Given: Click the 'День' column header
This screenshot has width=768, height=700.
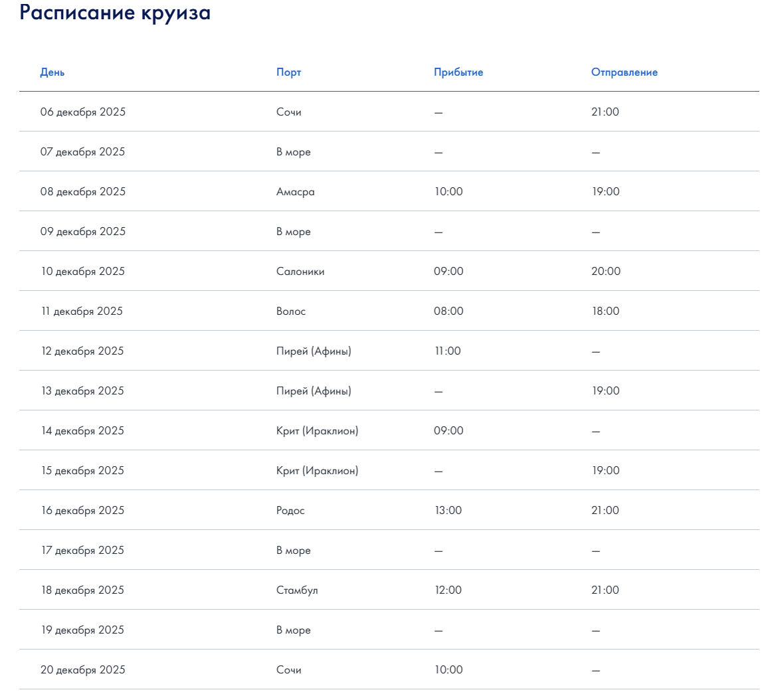Looking at the screenshot, I should 50,72.
